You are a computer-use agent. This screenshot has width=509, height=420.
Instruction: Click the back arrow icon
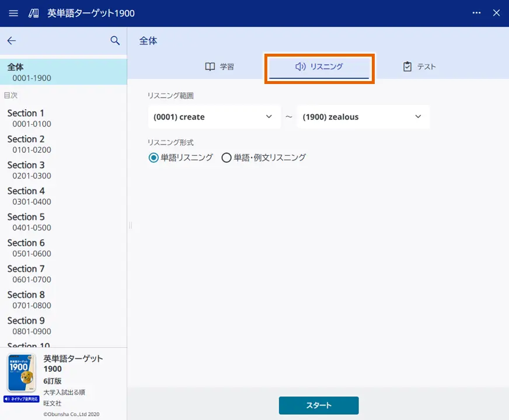[12, 40]
